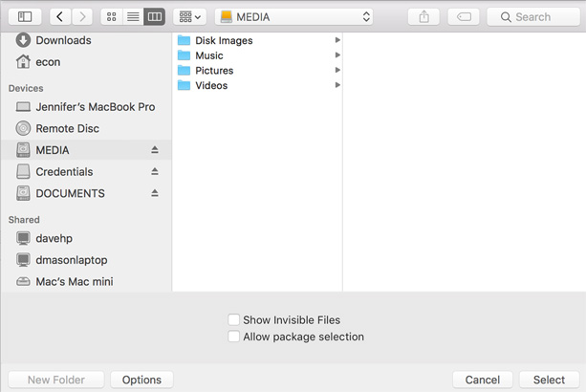
Task: Enable Allow package selection checkbox
Action: click(234, 337)
